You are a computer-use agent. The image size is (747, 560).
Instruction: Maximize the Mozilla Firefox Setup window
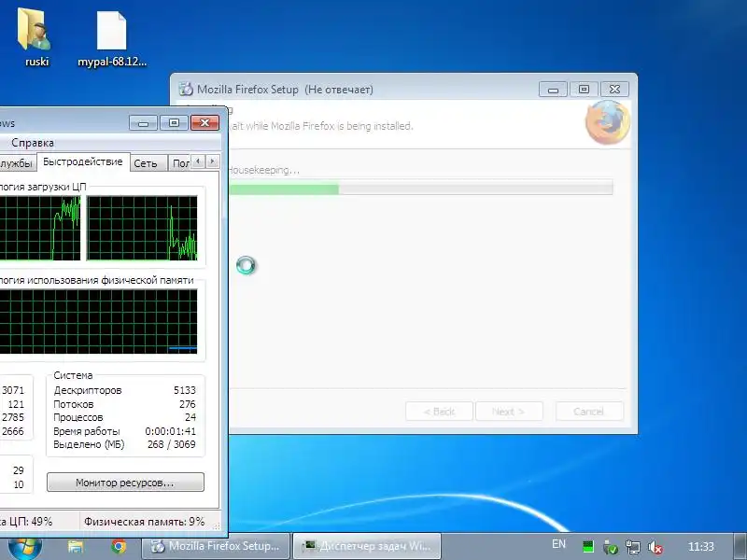(584, 89)
